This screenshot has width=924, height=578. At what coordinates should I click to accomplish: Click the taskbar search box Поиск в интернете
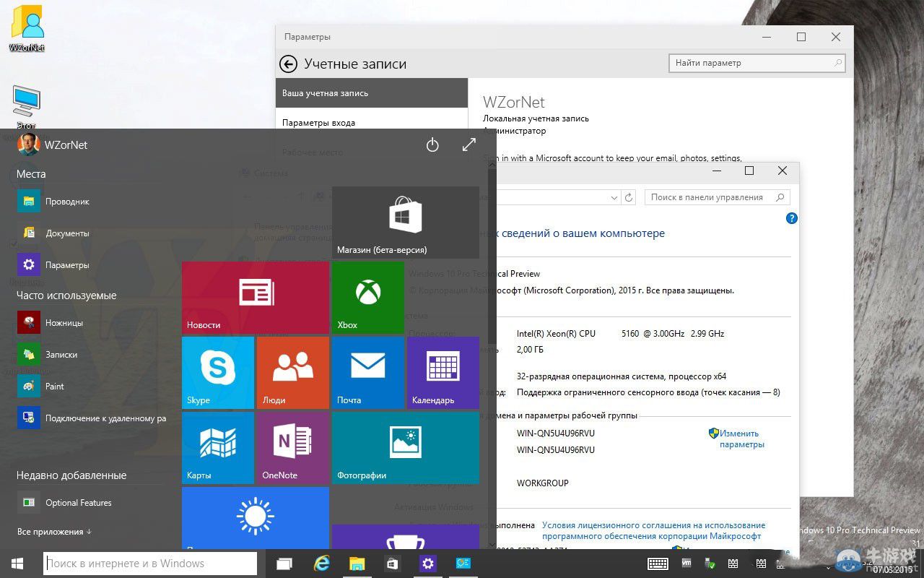(150, 564)
